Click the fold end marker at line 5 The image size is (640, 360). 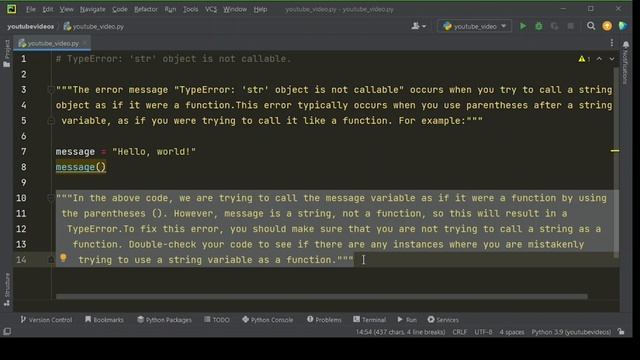point(51,121)
